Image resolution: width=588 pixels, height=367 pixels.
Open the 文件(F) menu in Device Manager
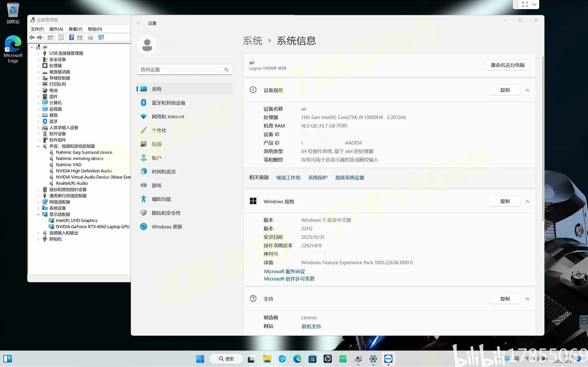[37, 29]
